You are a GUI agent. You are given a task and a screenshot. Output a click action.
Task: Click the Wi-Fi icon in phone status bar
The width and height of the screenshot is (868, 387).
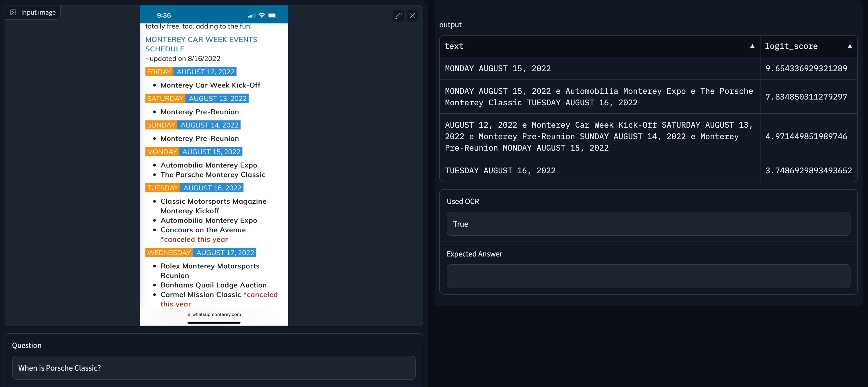(x=262, y=15)
